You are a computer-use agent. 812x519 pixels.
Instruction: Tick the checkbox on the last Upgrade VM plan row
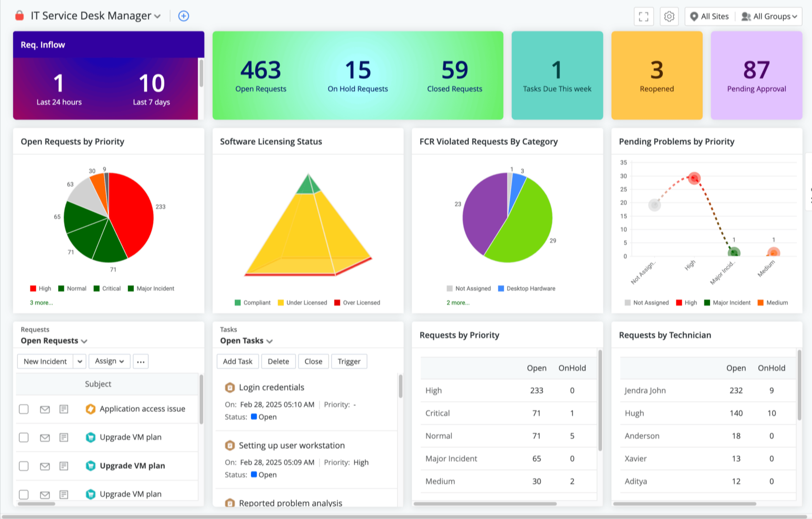click(x=24, y=495)
